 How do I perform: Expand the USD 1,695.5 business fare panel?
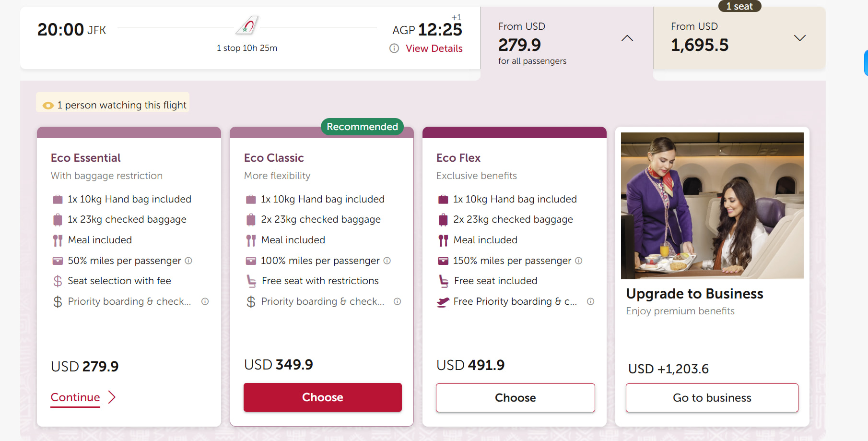[x=799, y=38]
